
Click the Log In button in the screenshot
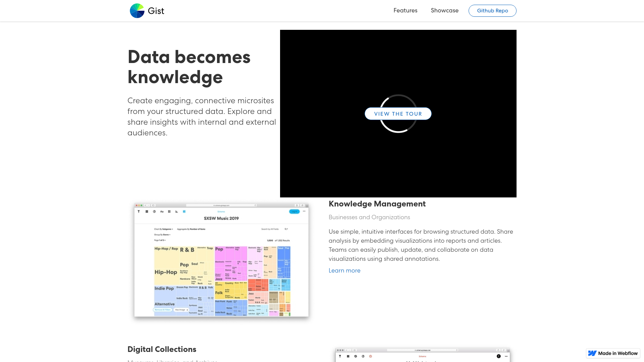tap(294, 212)
